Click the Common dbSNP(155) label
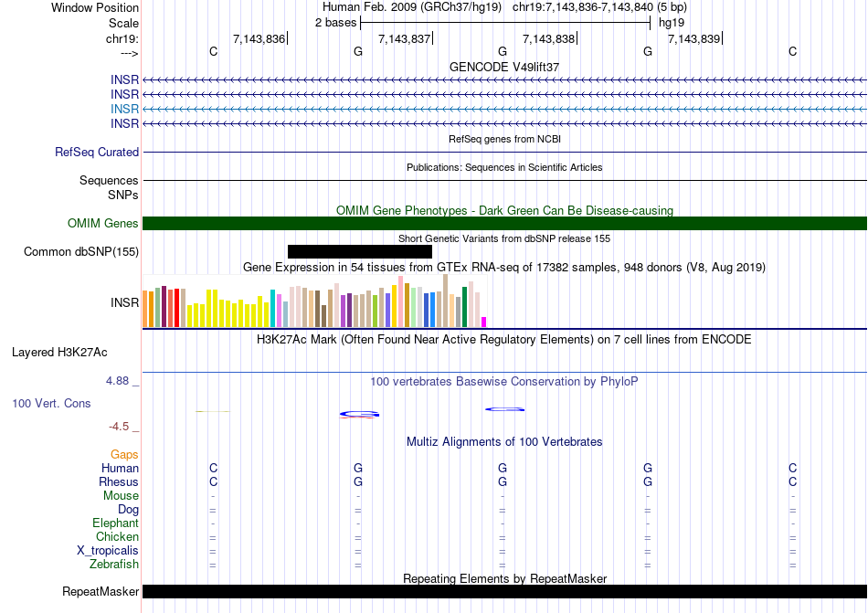This screenshot has height=613, width=868. 81,252
